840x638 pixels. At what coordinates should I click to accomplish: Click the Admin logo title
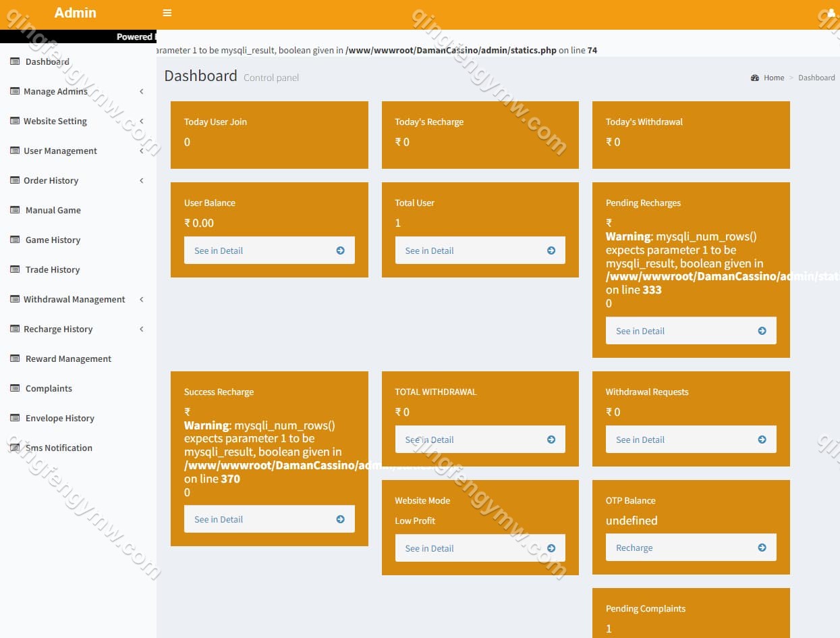76,13
